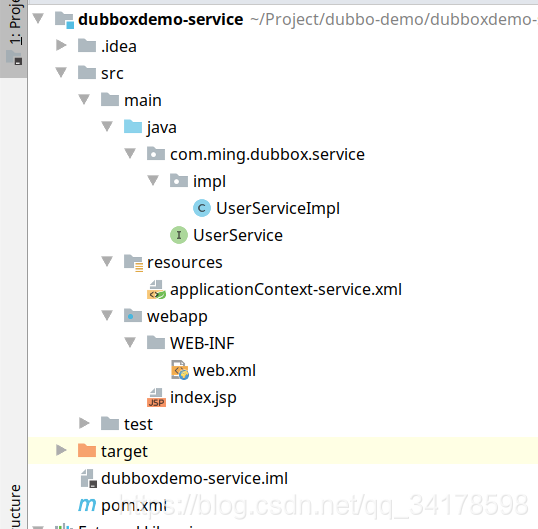Viewport: 538px width, 529px height.
Task: Click the .idea folder icon
Action: (87, 45)
